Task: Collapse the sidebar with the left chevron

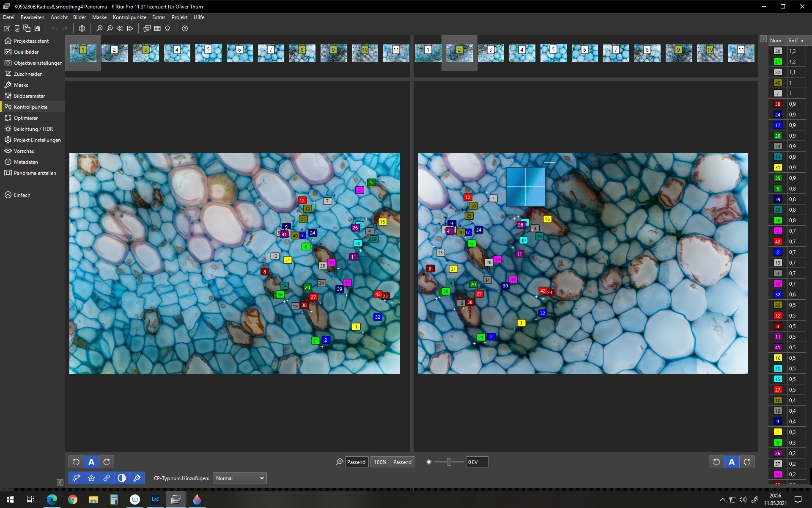Action: pos(60,483)
